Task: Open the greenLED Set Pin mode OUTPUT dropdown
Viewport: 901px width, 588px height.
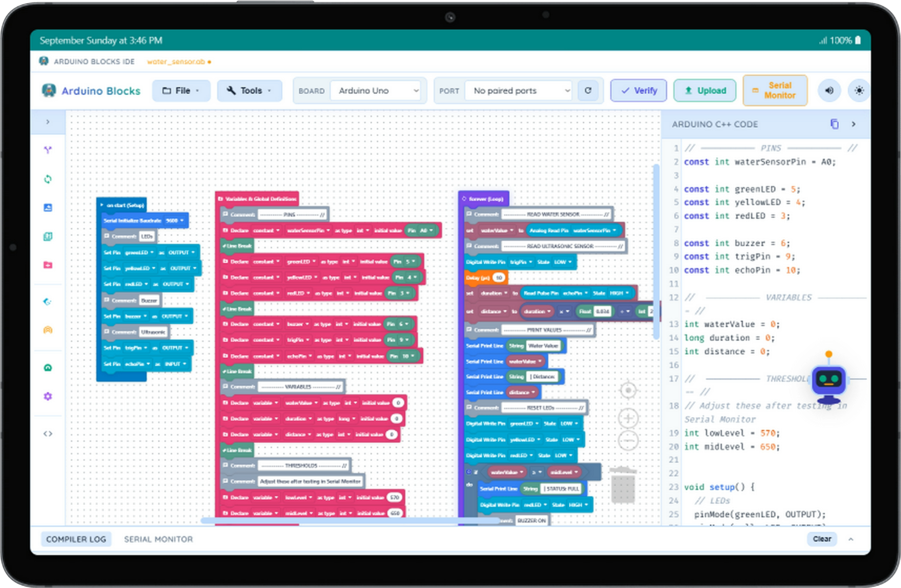Action: [182, 253]
